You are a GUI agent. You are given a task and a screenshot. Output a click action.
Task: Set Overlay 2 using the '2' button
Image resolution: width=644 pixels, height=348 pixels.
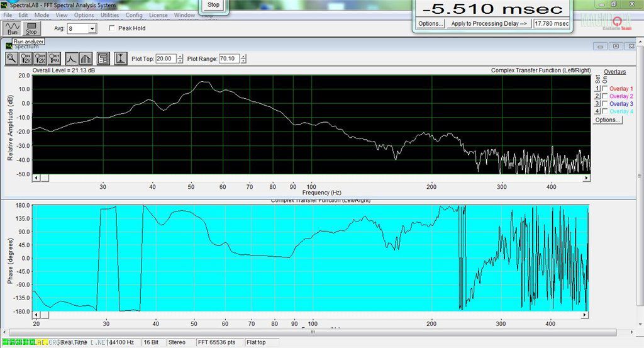[597, 96]
